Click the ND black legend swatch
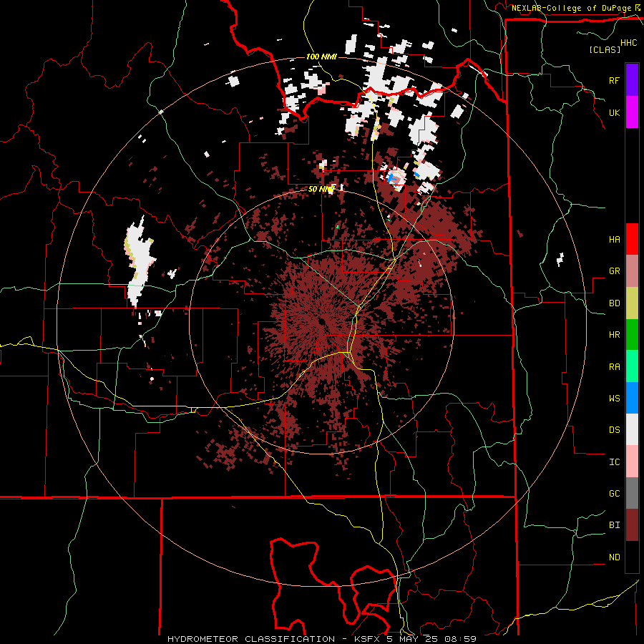Screen dimensions: 644x644 point(632,557)
